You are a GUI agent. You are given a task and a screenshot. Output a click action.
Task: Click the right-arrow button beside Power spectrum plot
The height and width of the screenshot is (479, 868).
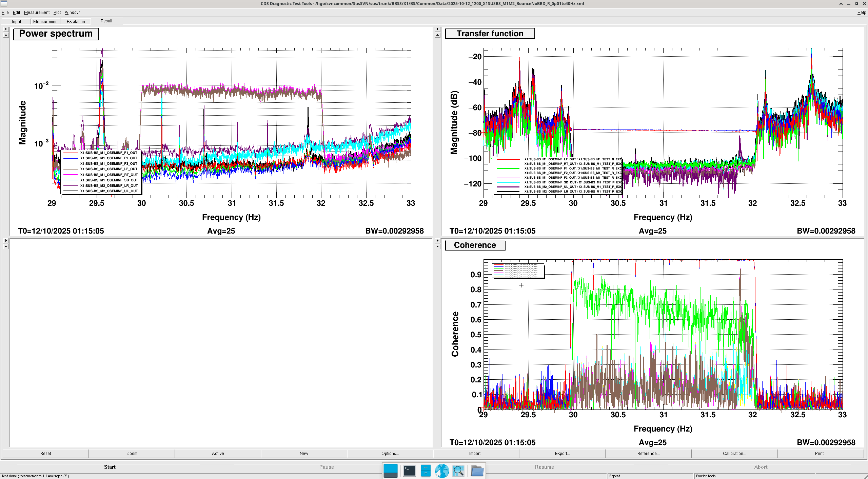pyautogui.click(x=6, y=29)
